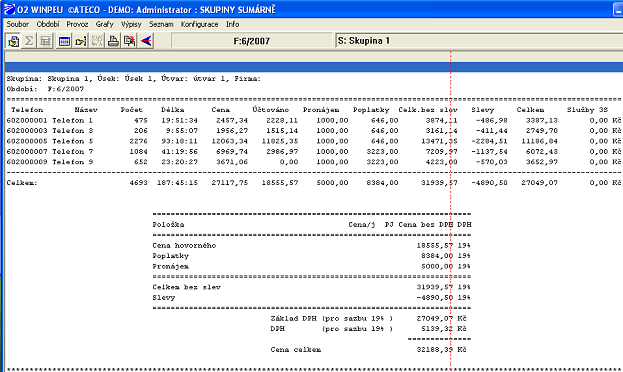This screenshot has width=623, height=372.
Task: Click the calendar period toolbar icon
Action: [64, 41]
